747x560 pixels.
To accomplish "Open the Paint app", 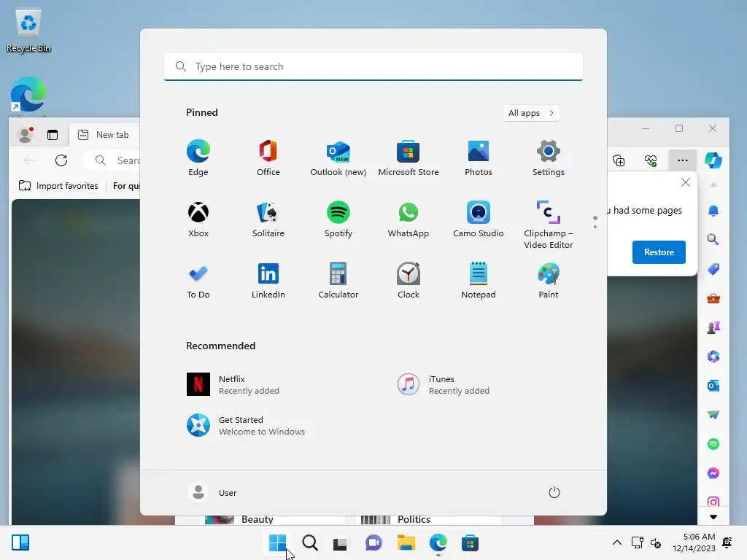I will point(549,281).
